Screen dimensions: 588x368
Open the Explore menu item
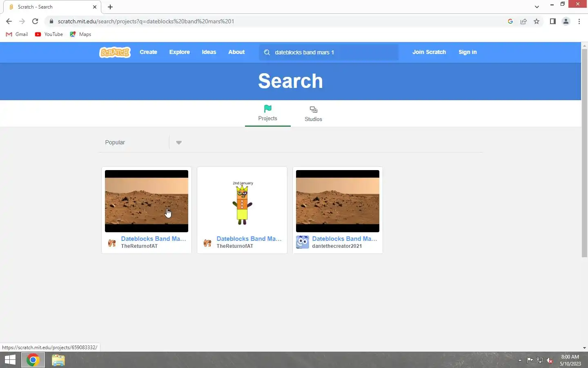click(180, 52)
